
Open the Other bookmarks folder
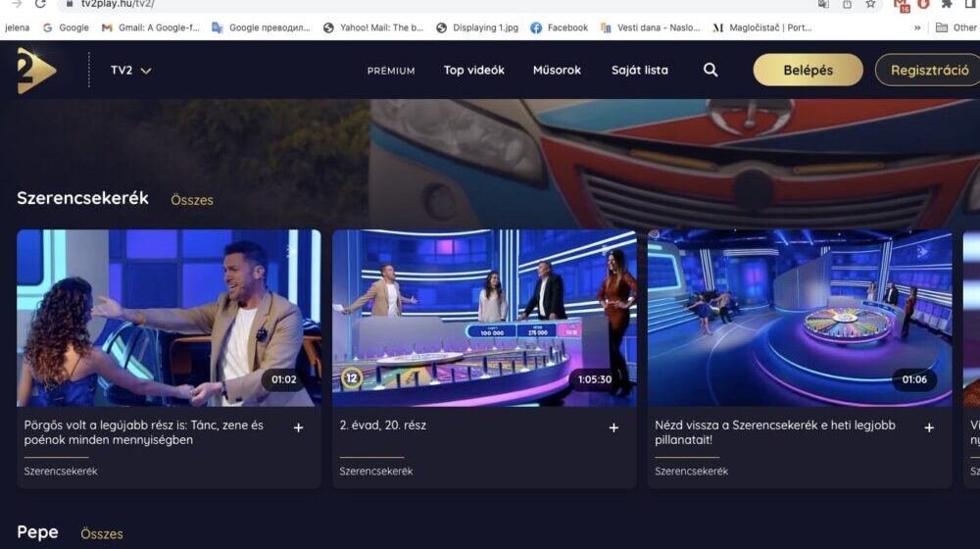pyautogui.click(x=956, y=27)
